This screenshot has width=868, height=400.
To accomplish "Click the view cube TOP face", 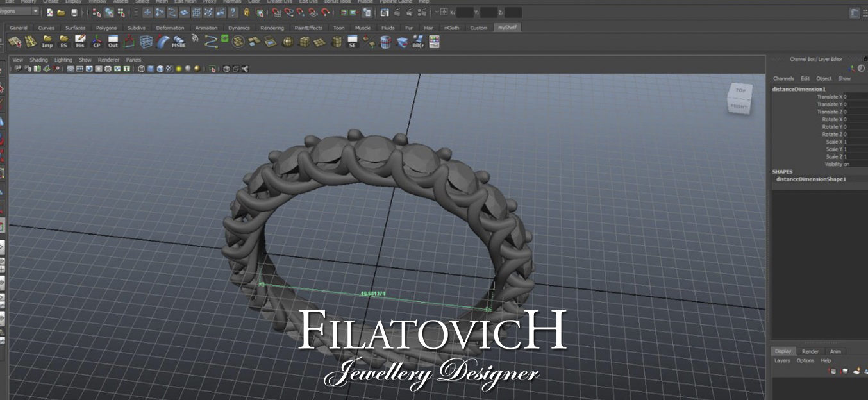I will [740, 90].
